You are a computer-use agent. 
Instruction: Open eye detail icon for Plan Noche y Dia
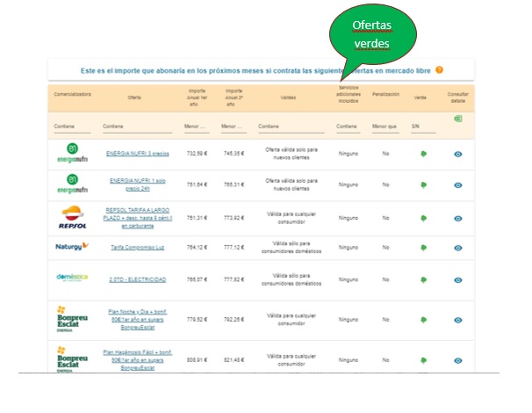pyautogui.click(x=457, y=320)
